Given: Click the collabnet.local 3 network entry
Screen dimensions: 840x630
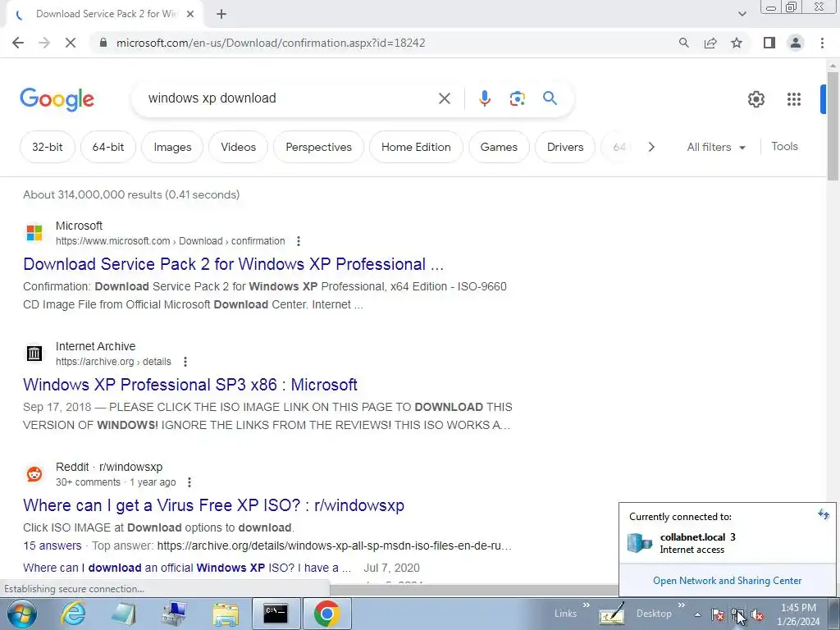Looking at the screenshot, I should [727, 543].
